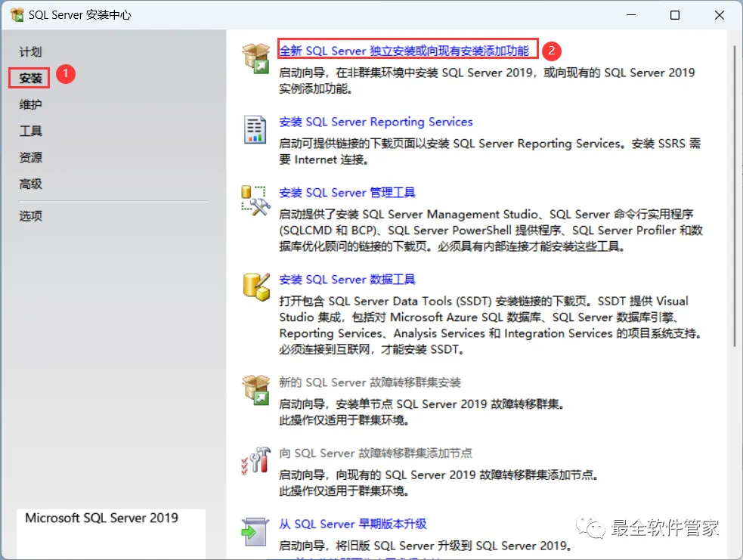Click 从 SQL Server 早期版本升级 link
The height and width of the screenshot is (560, 743).
353,524
